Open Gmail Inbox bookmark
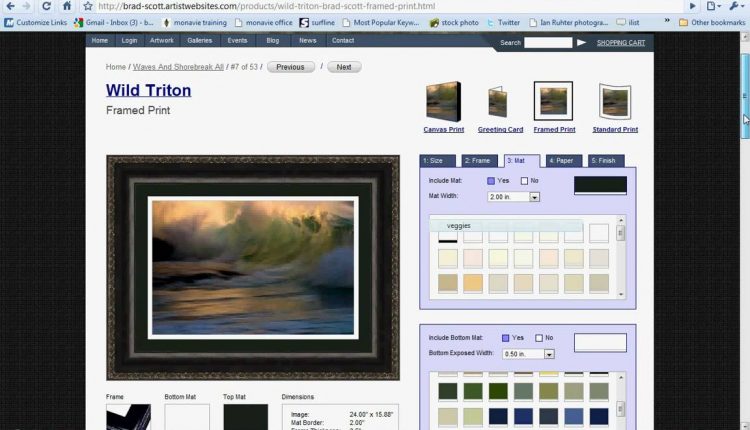This screenshot has width=750, height=430. (114, 22)
